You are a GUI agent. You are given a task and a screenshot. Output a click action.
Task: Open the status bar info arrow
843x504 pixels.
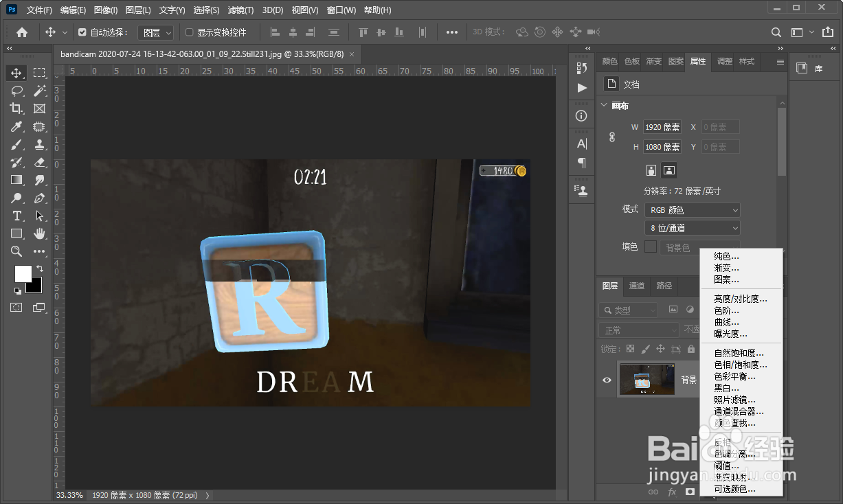click(207, 495)
